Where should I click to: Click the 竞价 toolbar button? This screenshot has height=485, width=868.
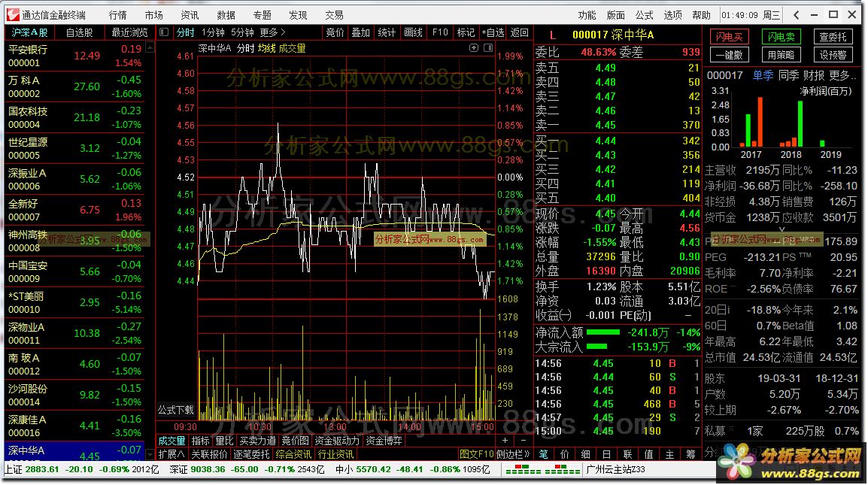click(335, 32)
